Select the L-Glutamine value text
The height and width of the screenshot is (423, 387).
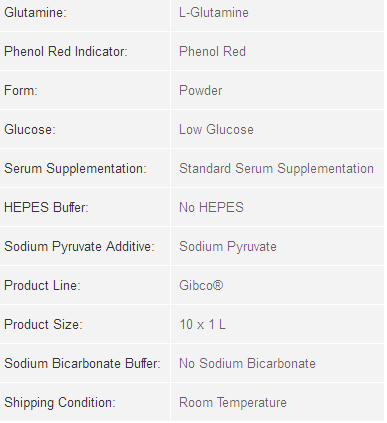214,13
